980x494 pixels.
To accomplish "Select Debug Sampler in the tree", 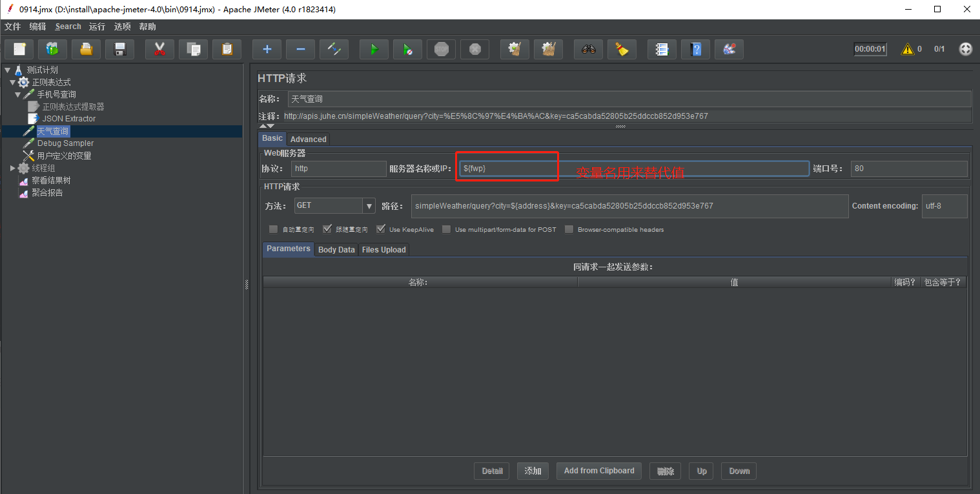I will (65, 143).
